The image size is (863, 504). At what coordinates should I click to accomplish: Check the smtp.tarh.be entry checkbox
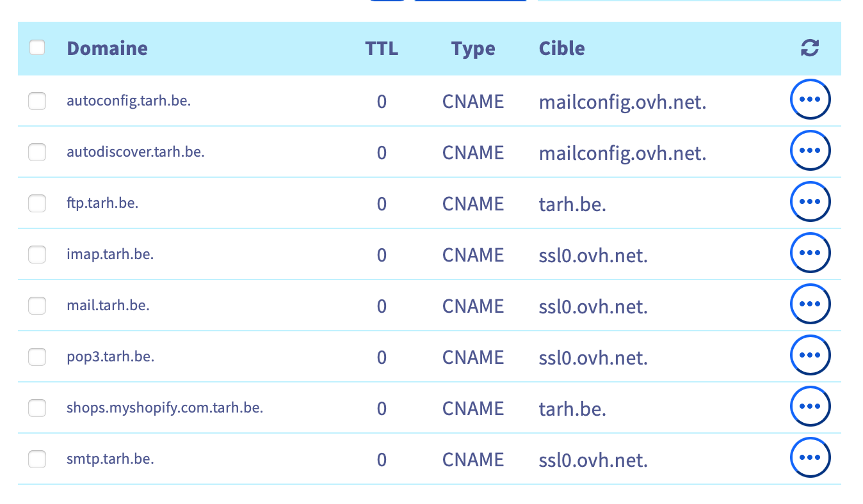point(37,459)
